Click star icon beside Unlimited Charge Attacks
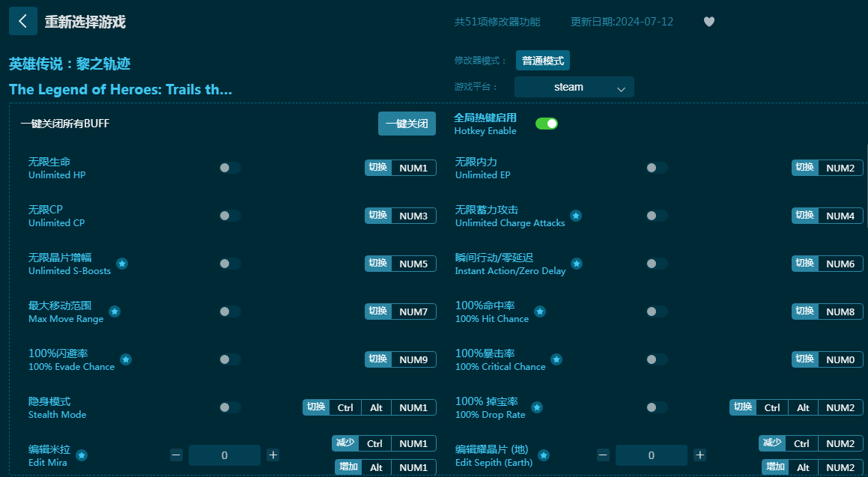The image size is (868, 477). coord(576,216)
